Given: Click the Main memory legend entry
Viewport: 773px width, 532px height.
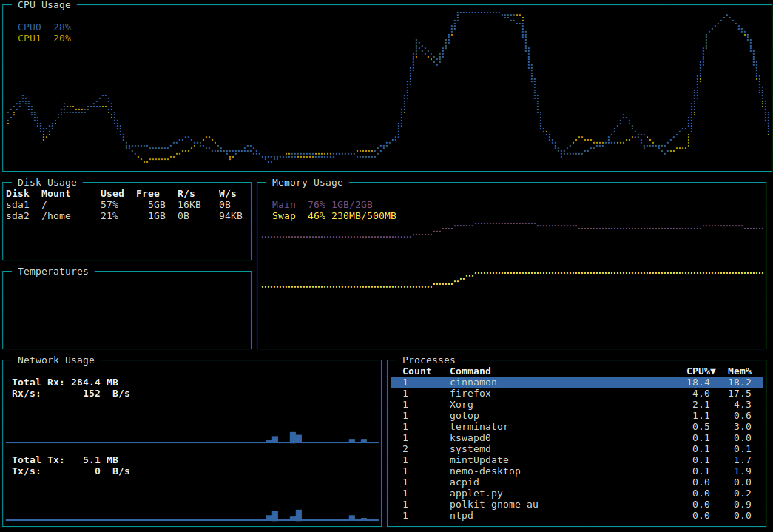Looking at the screenshot, I should click(x=283, y=205).
